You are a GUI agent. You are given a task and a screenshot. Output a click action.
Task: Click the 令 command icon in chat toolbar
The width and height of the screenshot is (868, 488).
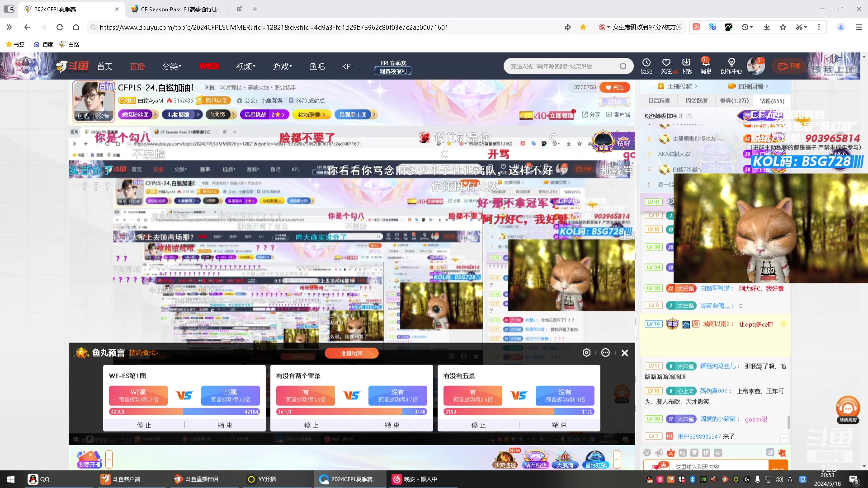(x=718, y=452)
